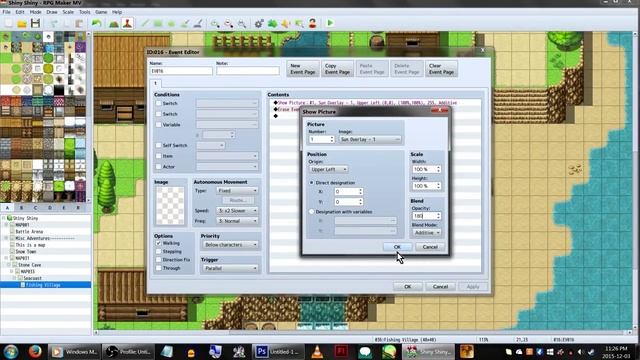
Task: Click the Clear Event Page button
Action: tap(441, 69)
